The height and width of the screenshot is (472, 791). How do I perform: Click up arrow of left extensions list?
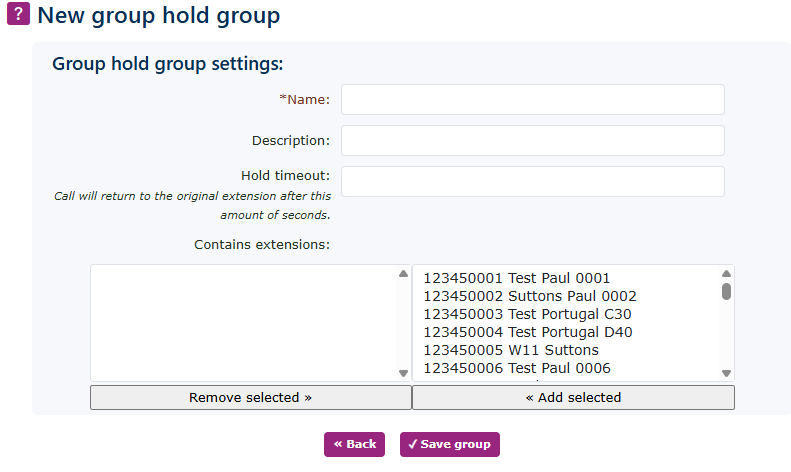click(403, 274)
